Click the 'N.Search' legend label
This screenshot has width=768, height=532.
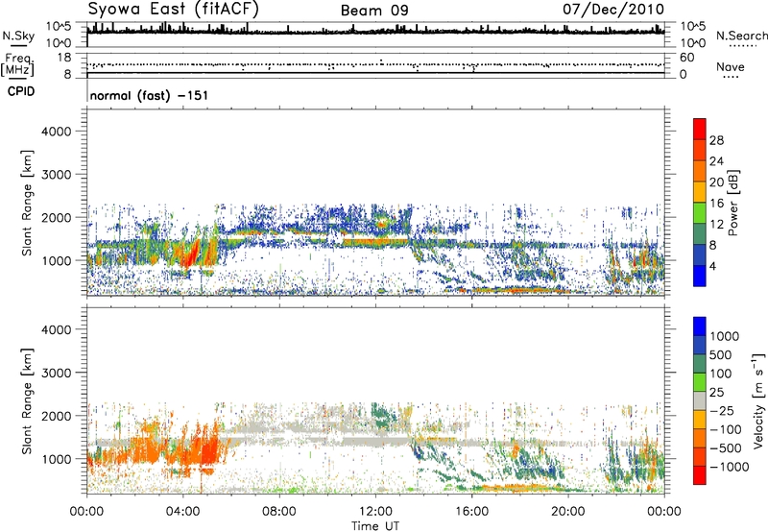coord(741,36)
